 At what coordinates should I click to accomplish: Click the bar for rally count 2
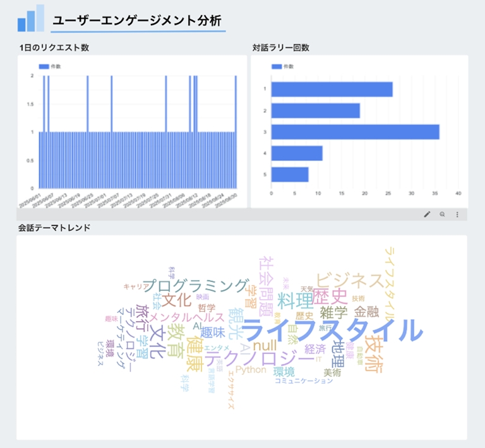click(x=316, y=110)
